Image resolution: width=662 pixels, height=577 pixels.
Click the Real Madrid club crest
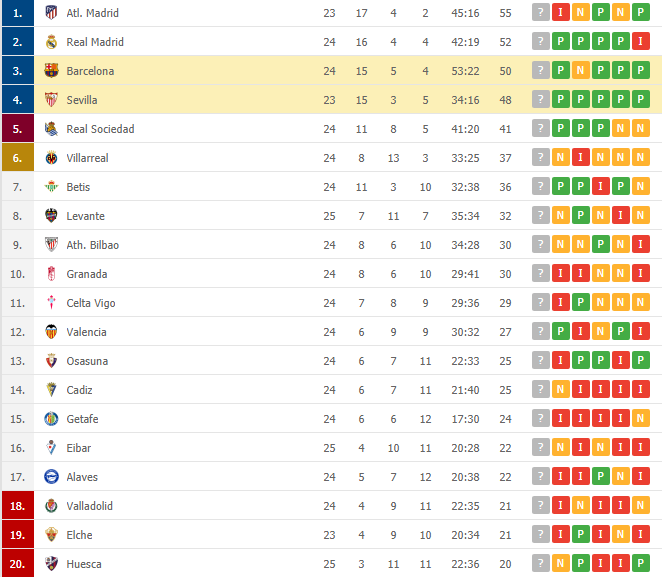[x=51, y=42]
